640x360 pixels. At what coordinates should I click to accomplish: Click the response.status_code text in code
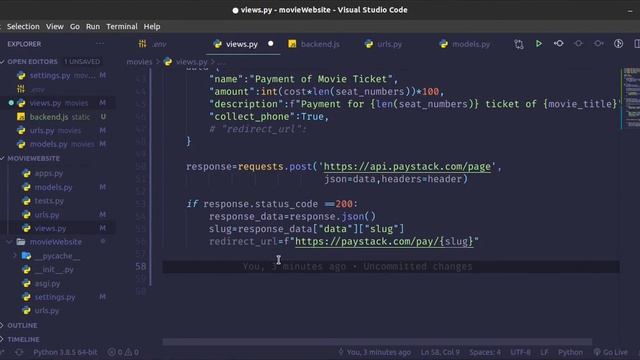pos(260,204)
